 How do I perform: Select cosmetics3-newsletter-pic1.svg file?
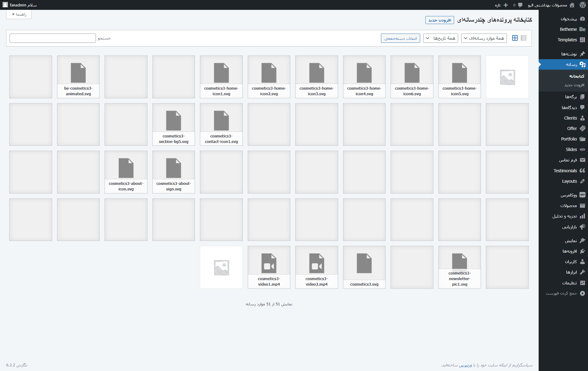pos(460,267)
